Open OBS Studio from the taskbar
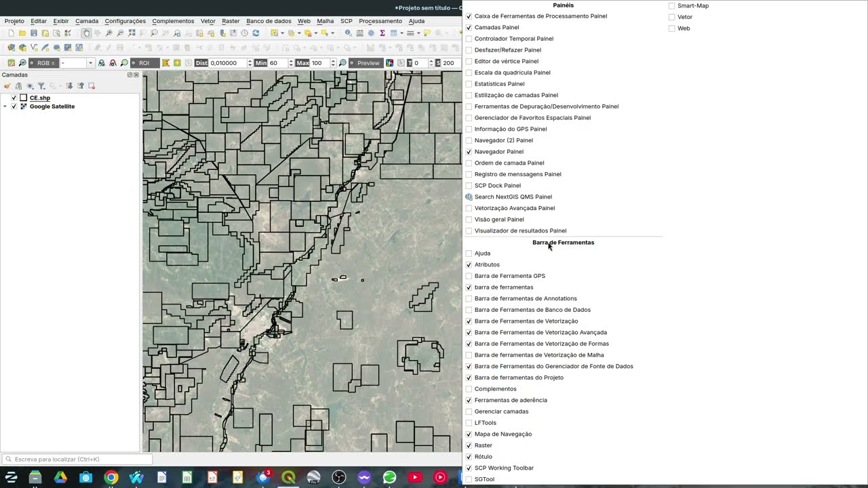The image size is (868, 488). (x=339, y=477)
